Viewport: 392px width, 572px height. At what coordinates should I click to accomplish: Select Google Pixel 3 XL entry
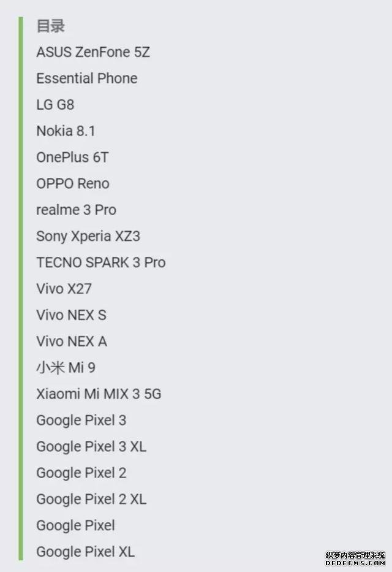(91, 446)
